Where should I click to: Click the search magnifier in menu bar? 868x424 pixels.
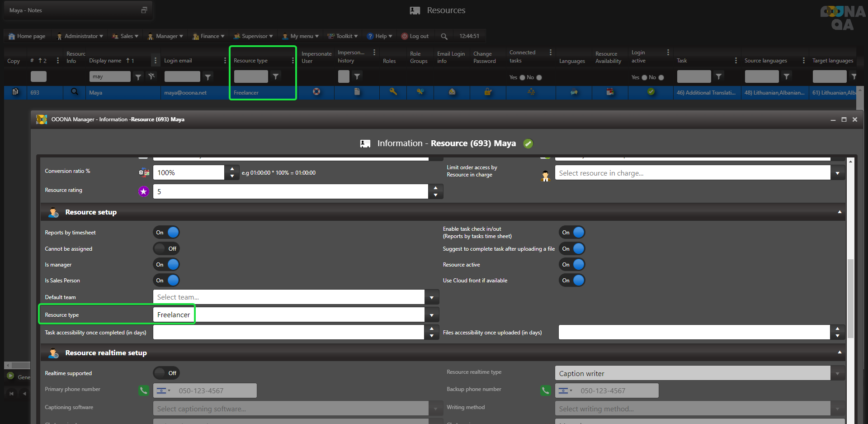[444, 36]
